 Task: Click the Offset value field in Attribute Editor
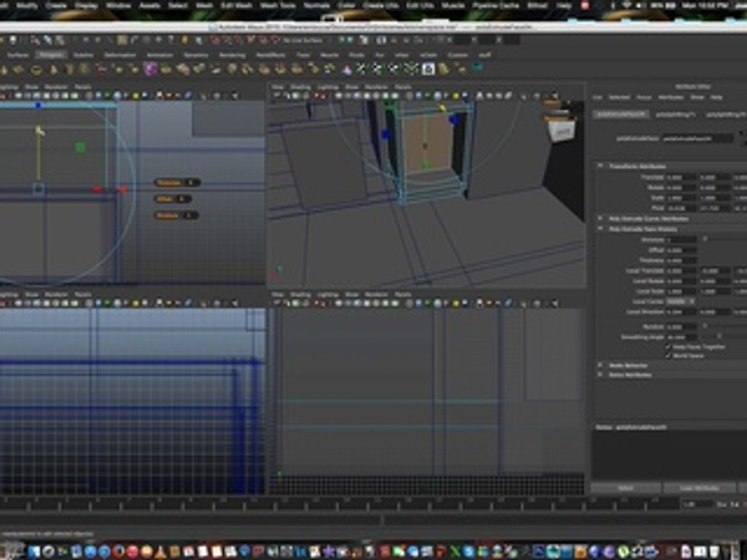pyautogui.click(x=682, y=250)
